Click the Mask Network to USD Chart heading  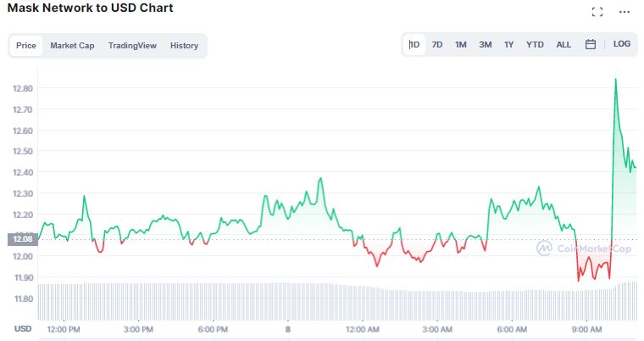tap(91, 8)
